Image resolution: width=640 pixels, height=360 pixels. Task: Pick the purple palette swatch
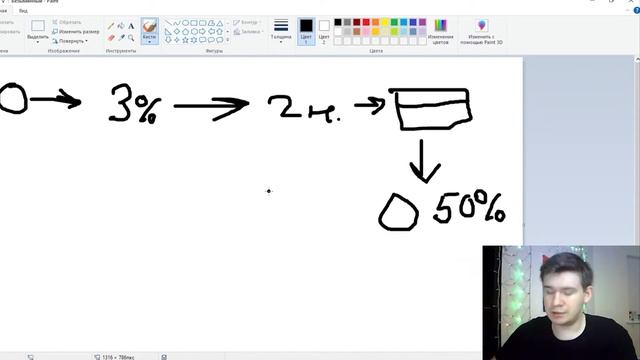point(422,22)
